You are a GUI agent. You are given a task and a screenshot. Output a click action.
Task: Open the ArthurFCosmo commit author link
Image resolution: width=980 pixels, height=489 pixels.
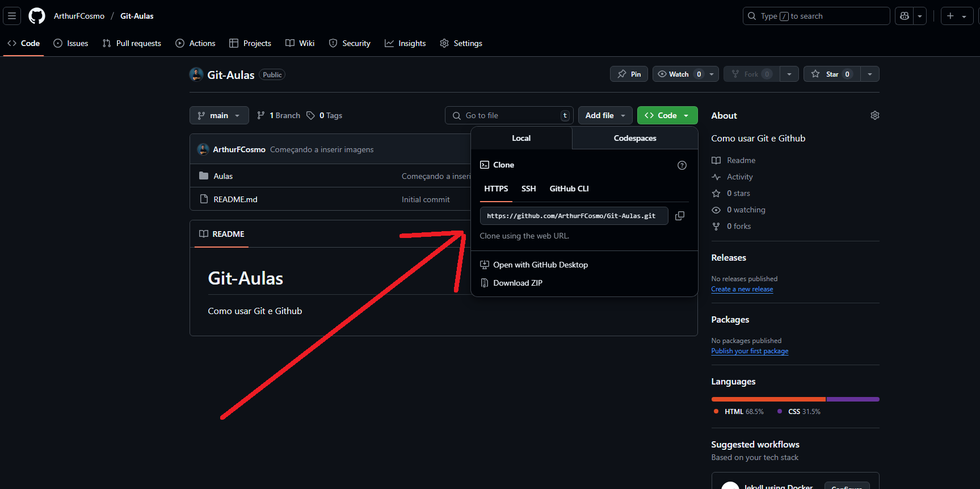(x=239, y=149)
